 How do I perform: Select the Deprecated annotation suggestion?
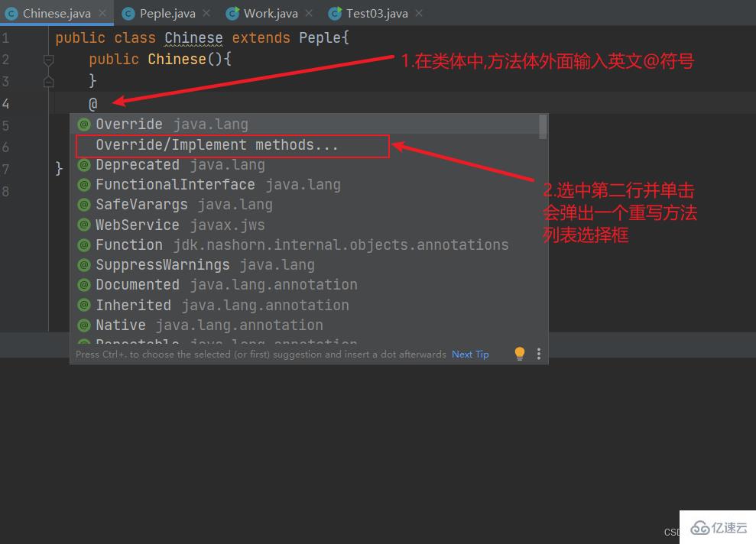pos(305,165)
